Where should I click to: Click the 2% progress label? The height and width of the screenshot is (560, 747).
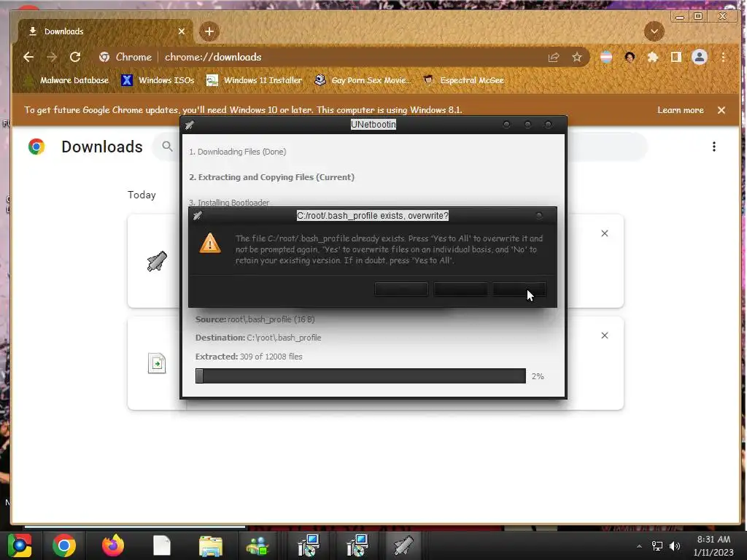click(538, 376)
